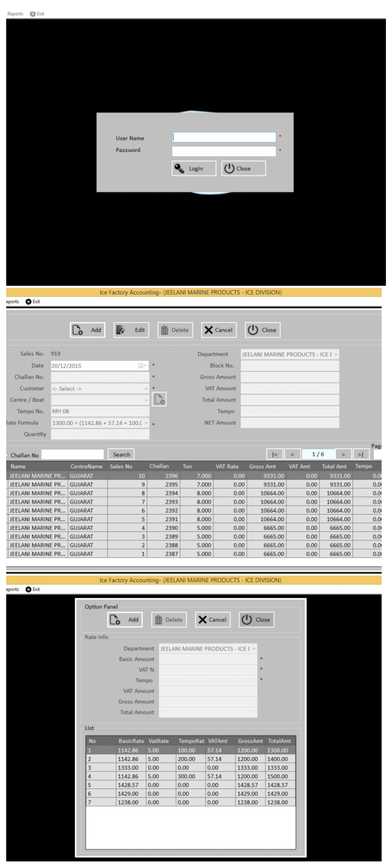Select sales row with challan 2390
The height and width of the screenshot is (868, 388).
(x=194, y=528)
